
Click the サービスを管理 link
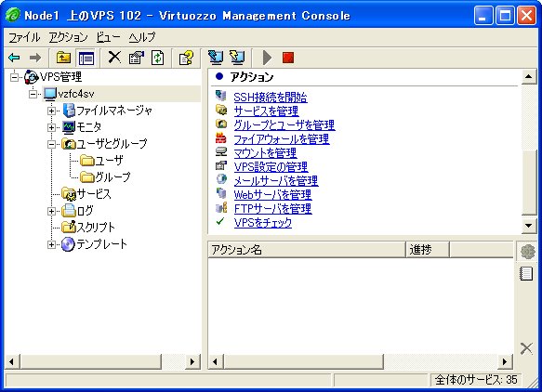pos(266,111)
